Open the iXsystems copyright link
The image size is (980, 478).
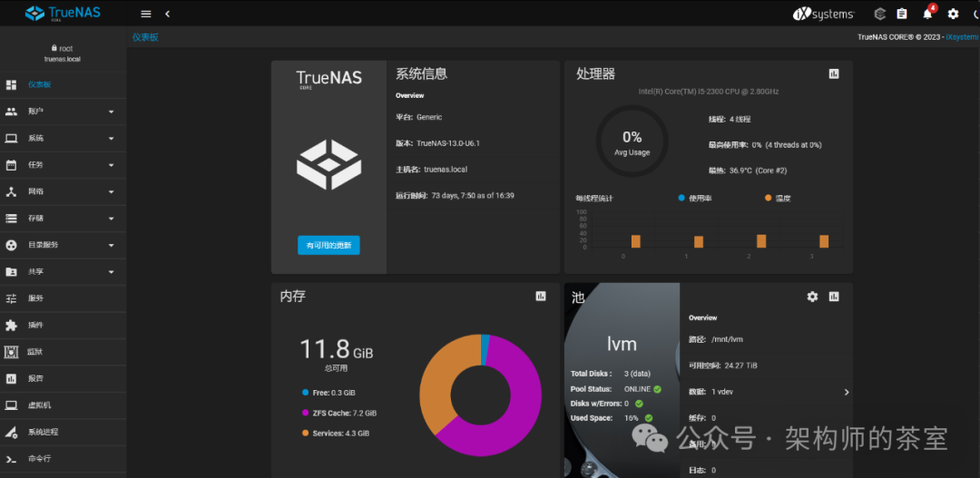coord(963,37)
